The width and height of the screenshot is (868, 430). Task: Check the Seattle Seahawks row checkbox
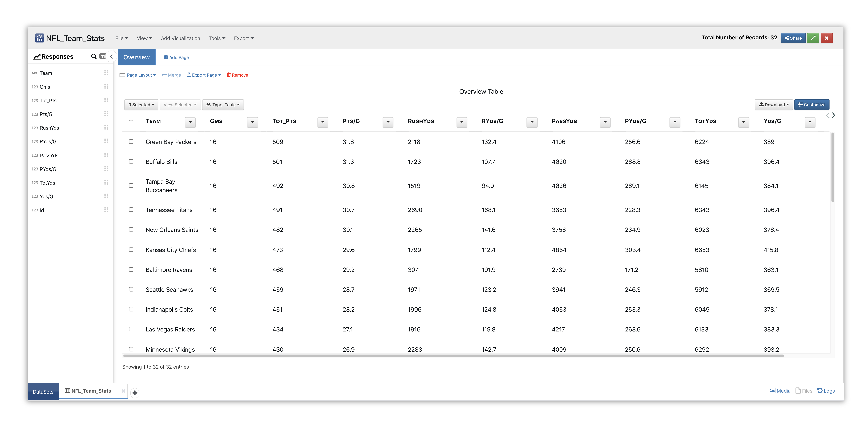(x=131, y=289)
